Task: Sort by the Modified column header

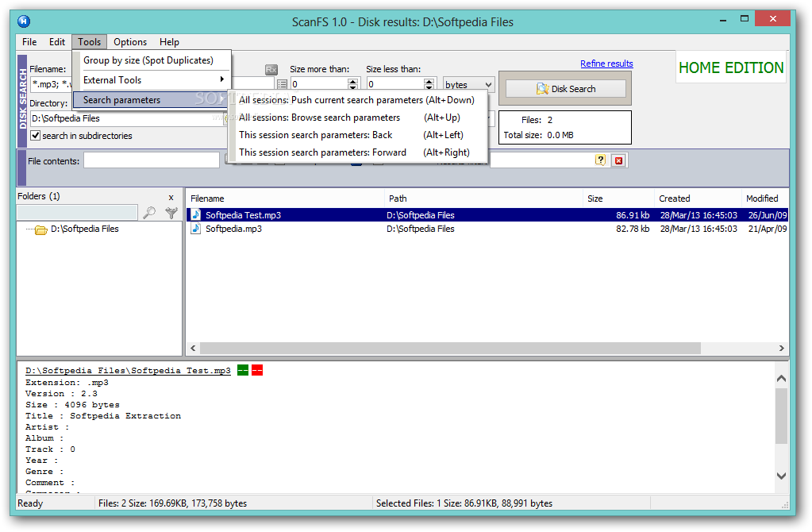Action: [765, 199]
